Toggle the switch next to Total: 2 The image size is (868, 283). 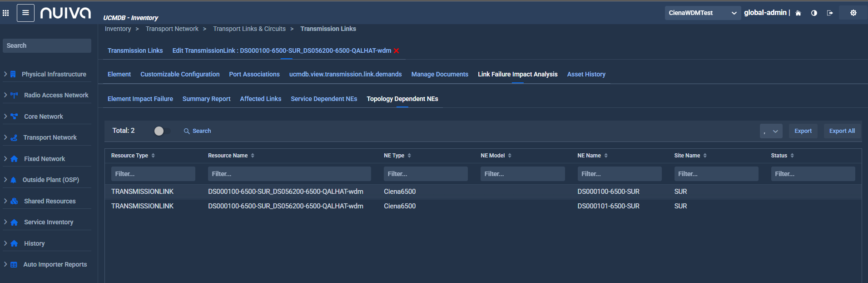point(162,131)
